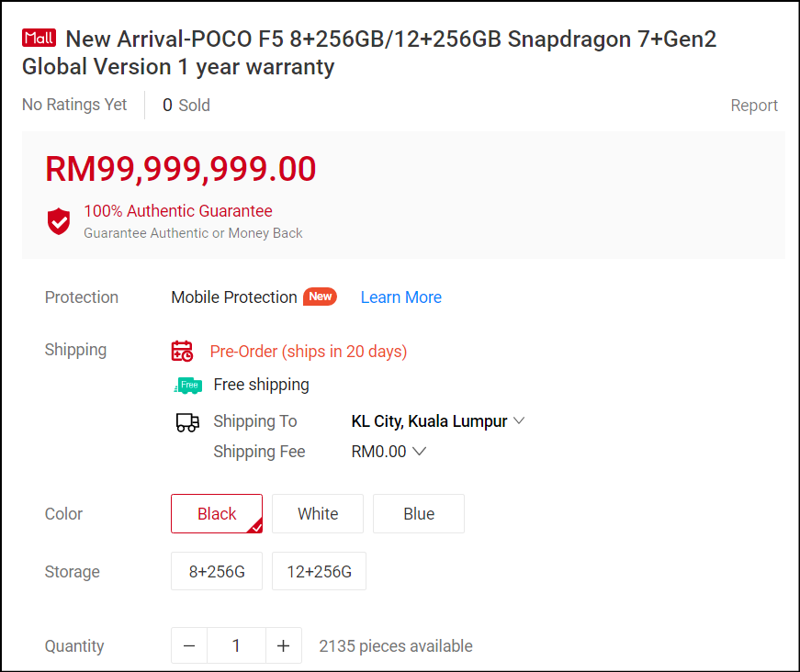
Task: Click the pre-order calendar icon
Action: 182,352
